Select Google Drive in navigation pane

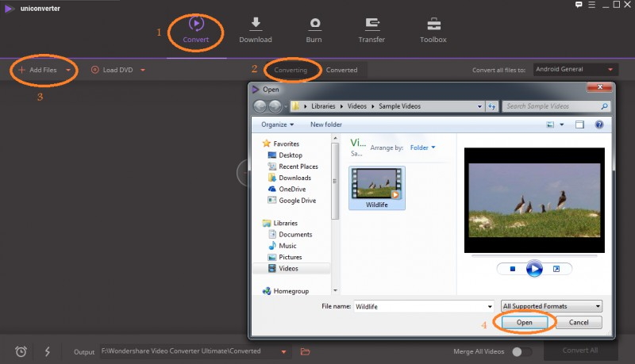(x=292, y=200)
